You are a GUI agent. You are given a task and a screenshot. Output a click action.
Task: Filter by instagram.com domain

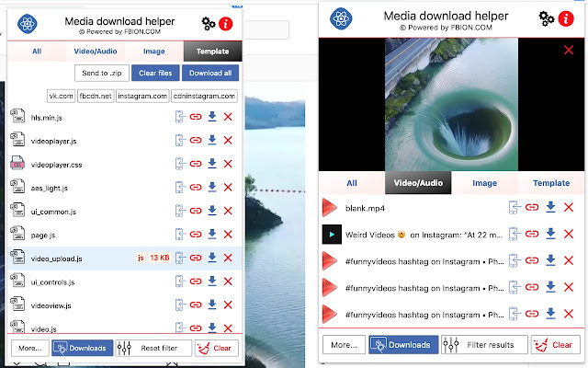click(x=142, y=96)
